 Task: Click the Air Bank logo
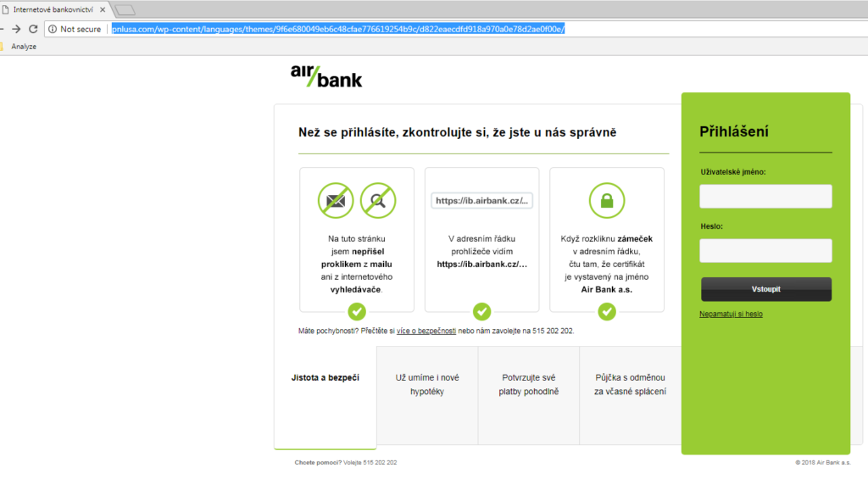326,76
